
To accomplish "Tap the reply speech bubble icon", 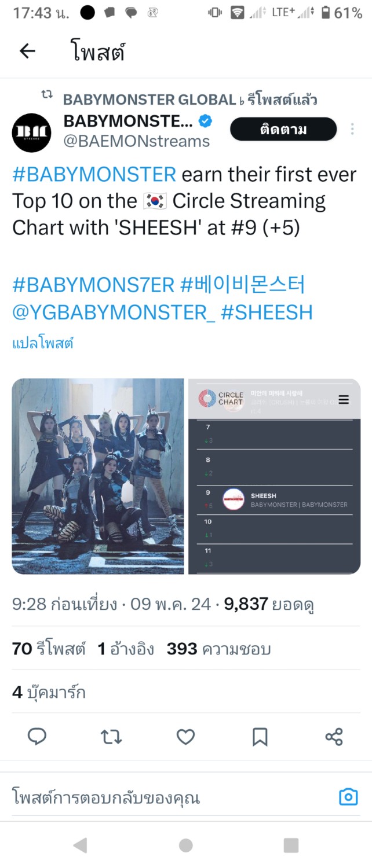I will coord(38,736).
